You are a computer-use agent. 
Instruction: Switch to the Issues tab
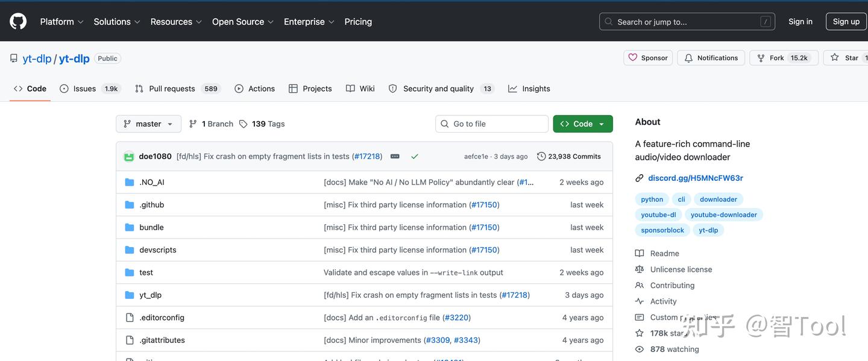point(90,89)
